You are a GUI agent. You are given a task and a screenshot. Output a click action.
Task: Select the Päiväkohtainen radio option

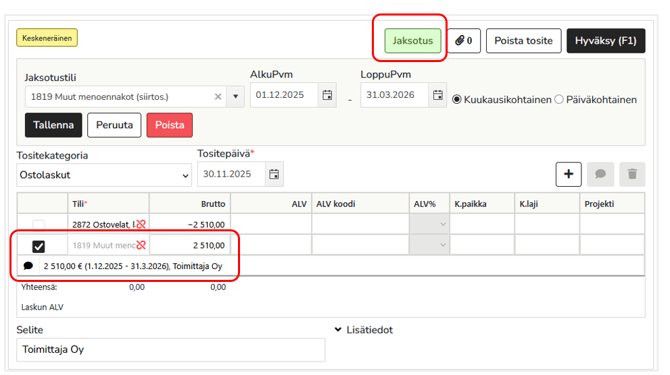click(x=559, y=100)
